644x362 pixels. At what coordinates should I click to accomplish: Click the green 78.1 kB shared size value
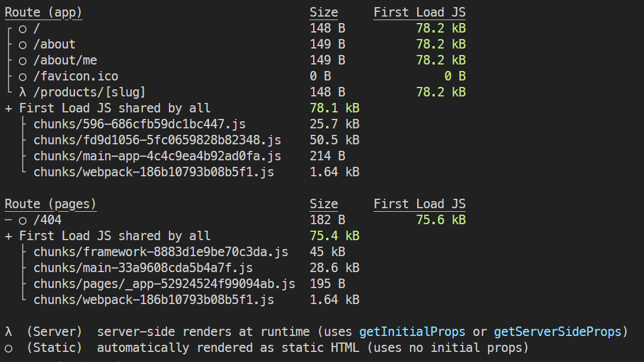[x=334, y=108]
